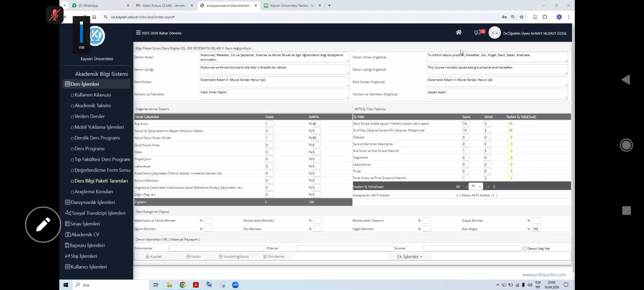644x290 pixels.
Task: Click the Yazdır(İngilizce) button
Action: click(x=234, y=257)
